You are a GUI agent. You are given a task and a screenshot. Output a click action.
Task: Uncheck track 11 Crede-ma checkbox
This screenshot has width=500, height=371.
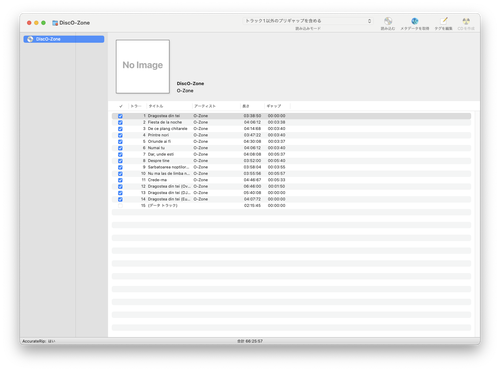click(120, 180)
